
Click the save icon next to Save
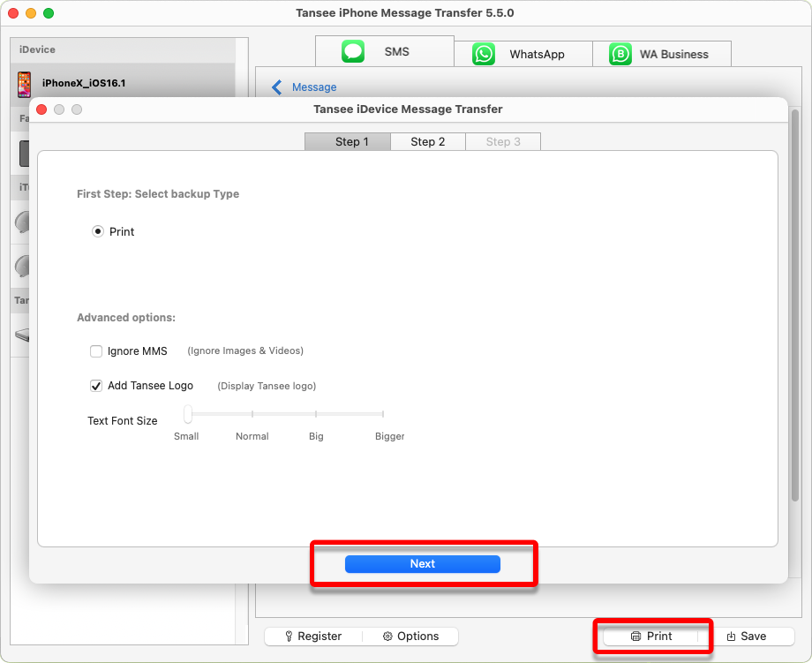(731, 636)
